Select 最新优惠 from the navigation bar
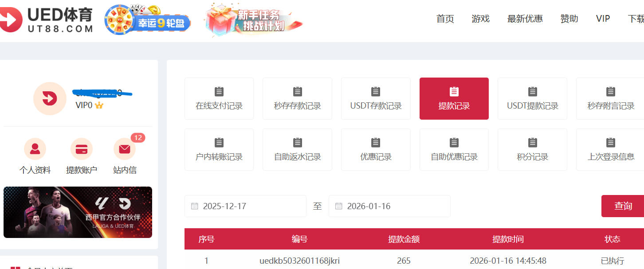 [525, 19]
